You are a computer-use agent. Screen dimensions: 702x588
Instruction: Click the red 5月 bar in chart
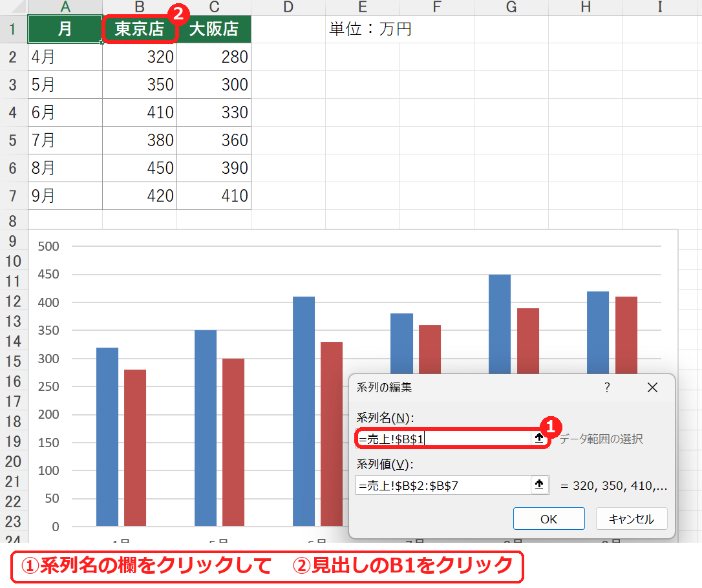click(x=233, y=442)
